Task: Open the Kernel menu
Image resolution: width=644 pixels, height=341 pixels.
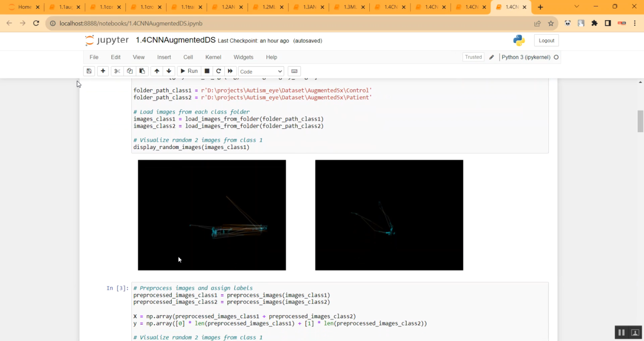Action: point(213,57)
